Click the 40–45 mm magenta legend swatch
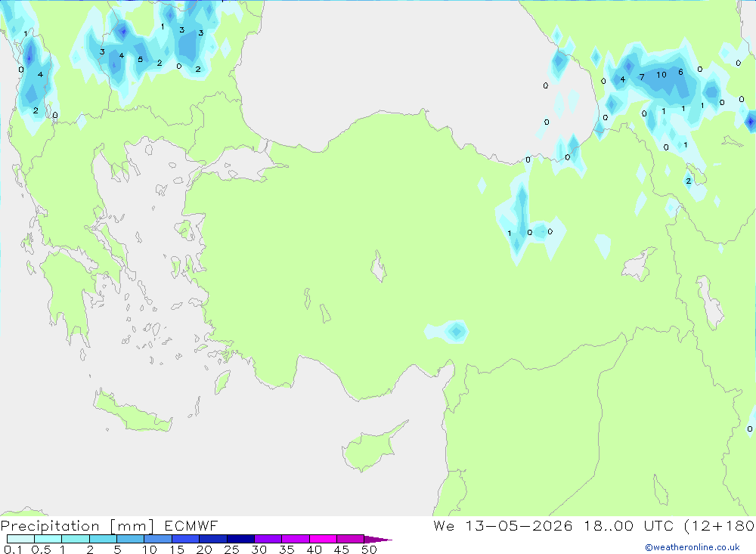Viewport: 756px width, 554px height. click(323, 539)
